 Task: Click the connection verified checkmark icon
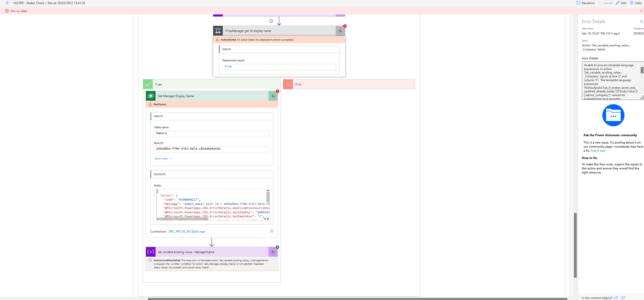[x=272, y=231]
